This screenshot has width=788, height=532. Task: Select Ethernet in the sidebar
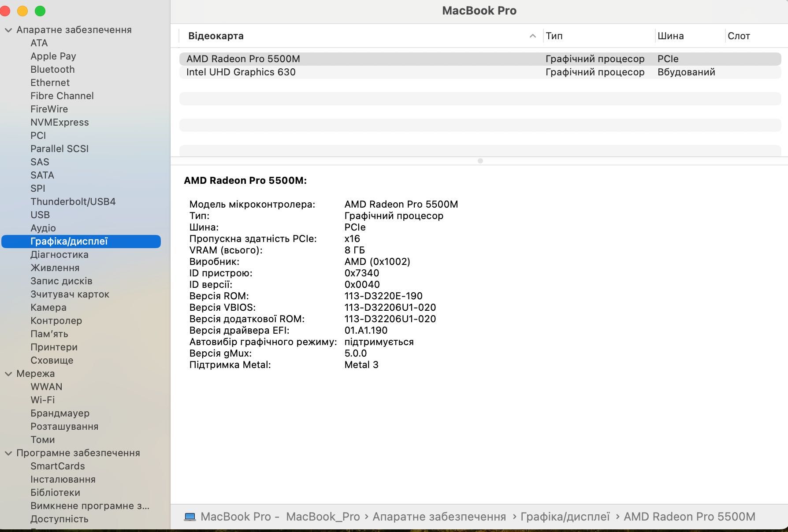tap(50, 83)
